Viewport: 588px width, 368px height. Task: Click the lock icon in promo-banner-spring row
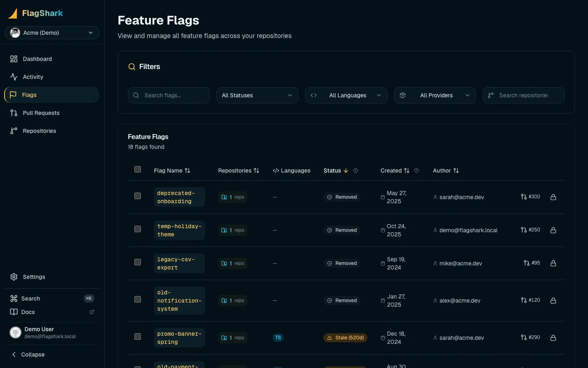(553, 338)
